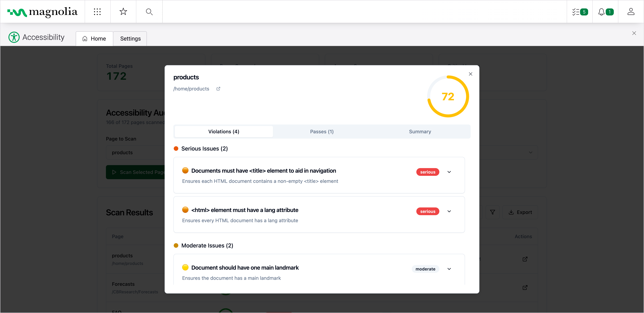Close the products details dialog
Screen dimensions: 644x313
tap(470, 74)
